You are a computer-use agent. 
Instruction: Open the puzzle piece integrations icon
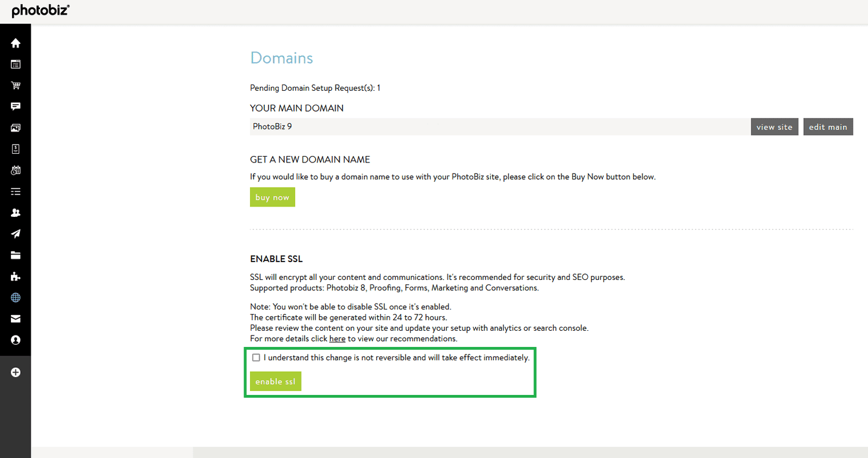pos(15,276)
